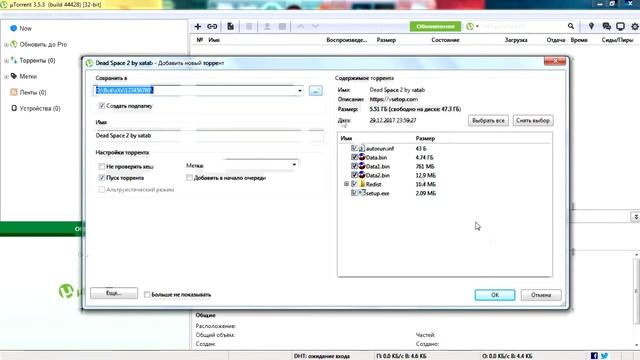
Task: Select Now item in sidebar
Action: (25, 29)
